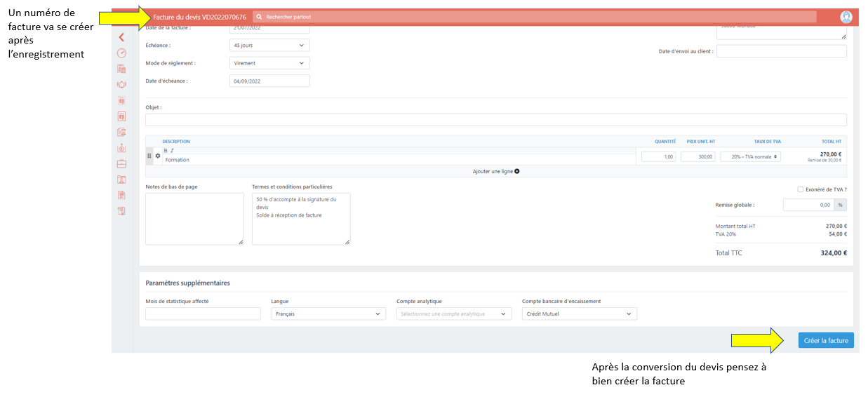Click the gear icon on the Formation line
Image resolution: width=868 pixels, height=397 pixels.
[158, 156]
